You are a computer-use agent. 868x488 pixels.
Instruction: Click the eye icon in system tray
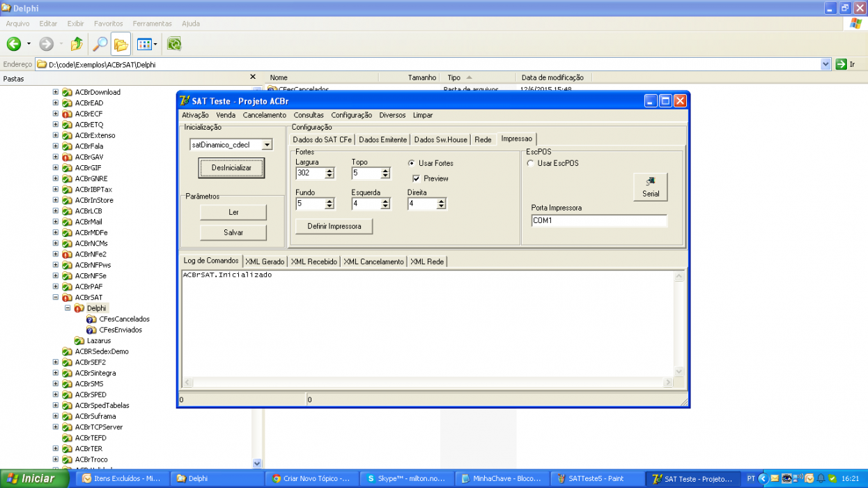click(x=786, y=479)
